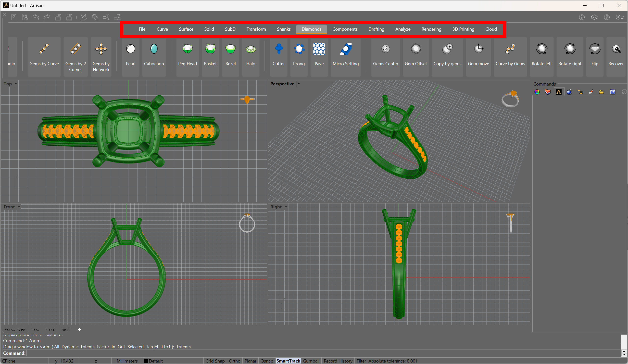Open the Rendering ribbon tab
Image resolution: width=628 pixels, height=364 pixels.
coord(431,29)
